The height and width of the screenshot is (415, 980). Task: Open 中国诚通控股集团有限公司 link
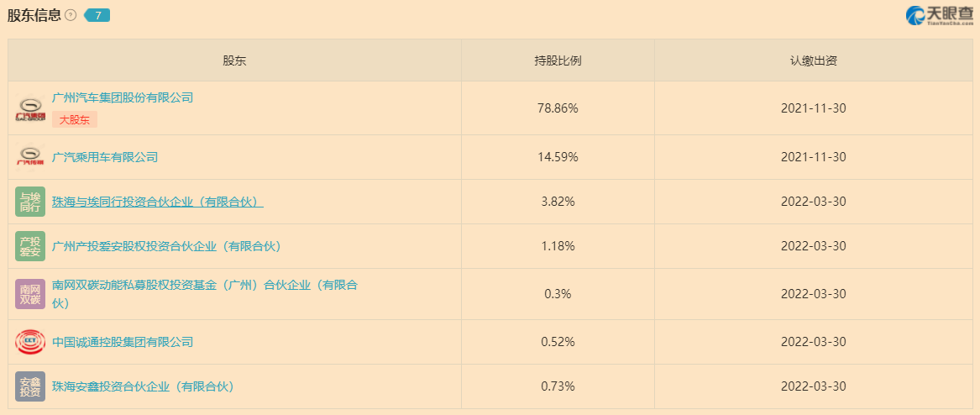pyautogui.click(x=123, y=342)
